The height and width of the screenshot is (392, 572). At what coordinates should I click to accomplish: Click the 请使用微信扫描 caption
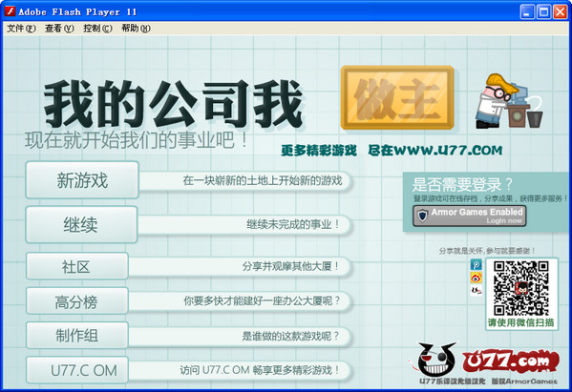pos(521,322)
